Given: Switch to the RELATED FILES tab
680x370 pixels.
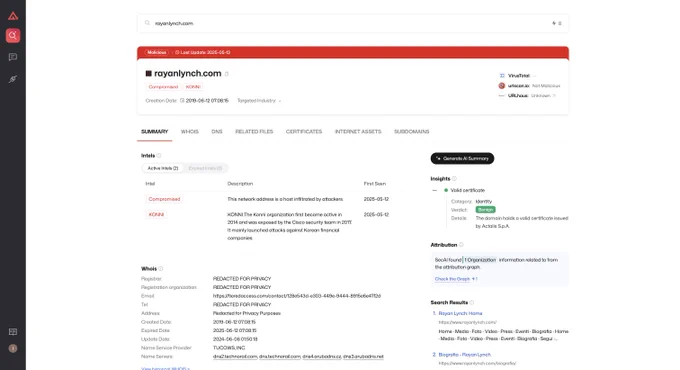Looking at the screenshot, I should [x=254, y=131].
